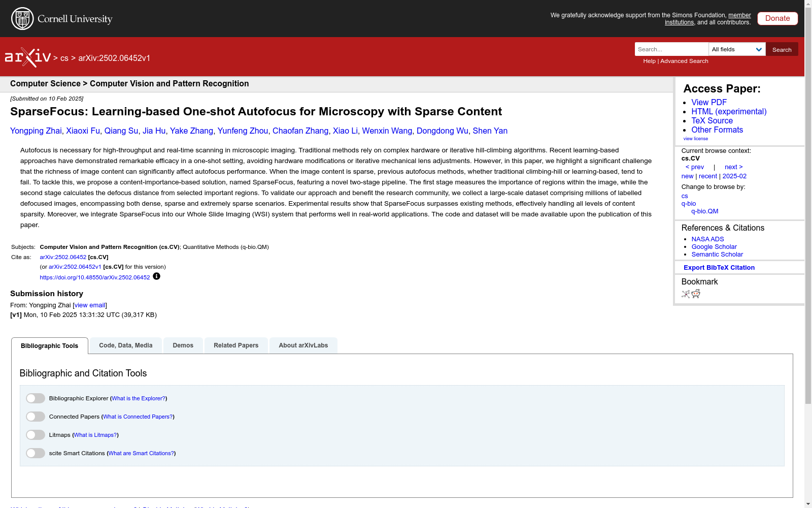
Task: Open recent listings link
Action: [708, 176]
